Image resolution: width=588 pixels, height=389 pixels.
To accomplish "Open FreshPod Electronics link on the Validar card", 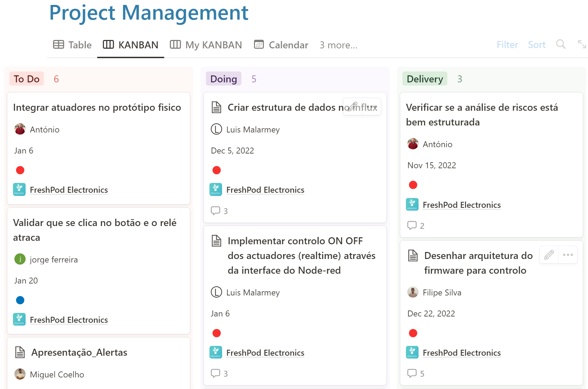I will coord(69,320).
